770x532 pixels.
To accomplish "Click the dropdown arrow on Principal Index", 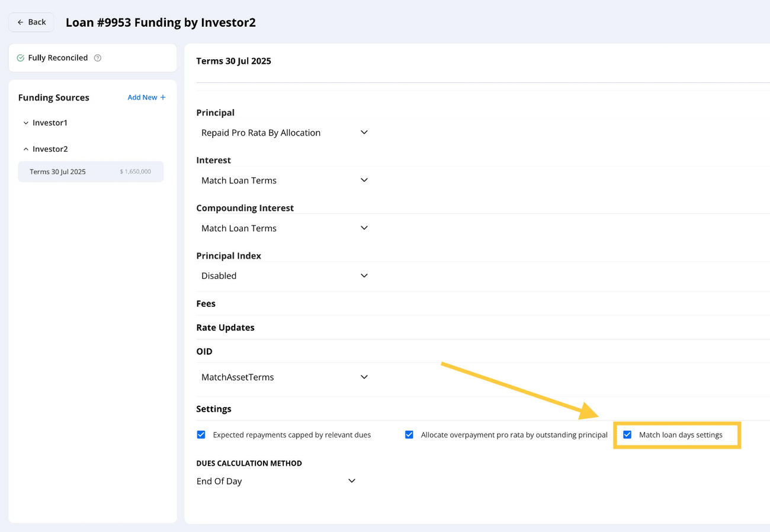I will tap(364, 275).
